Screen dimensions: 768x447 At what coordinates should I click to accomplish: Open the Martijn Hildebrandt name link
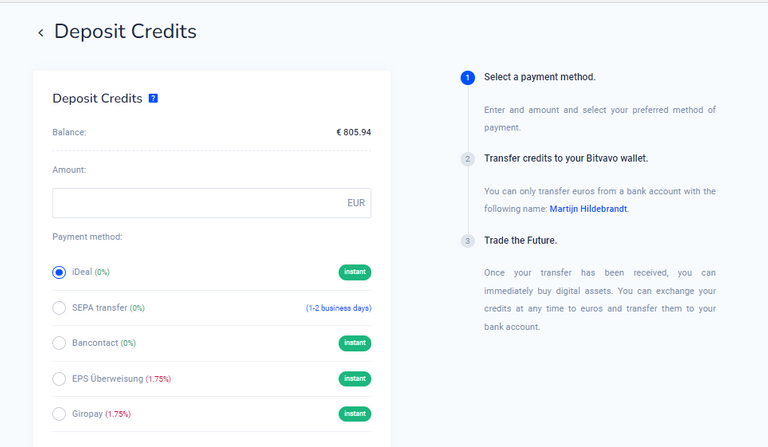click(588, 209)
